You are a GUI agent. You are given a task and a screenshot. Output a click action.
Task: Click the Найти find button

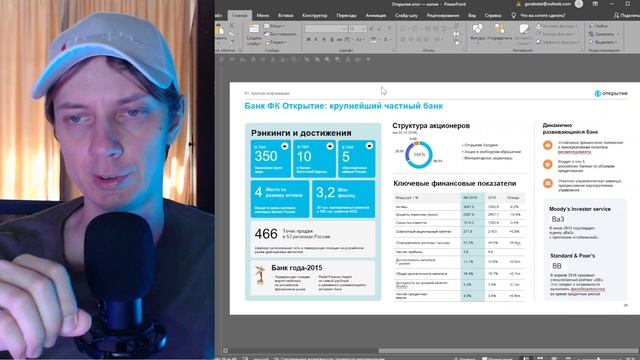pos(598,26)
